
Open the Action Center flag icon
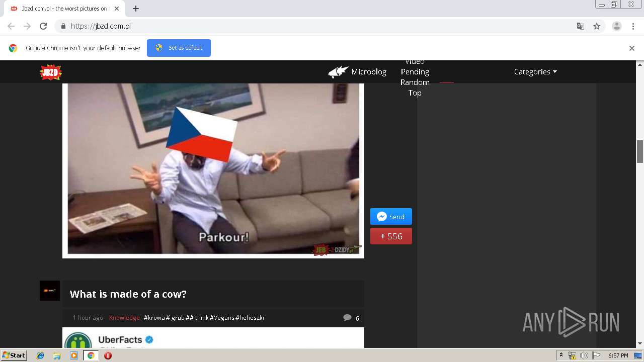(x=596, y=355)
